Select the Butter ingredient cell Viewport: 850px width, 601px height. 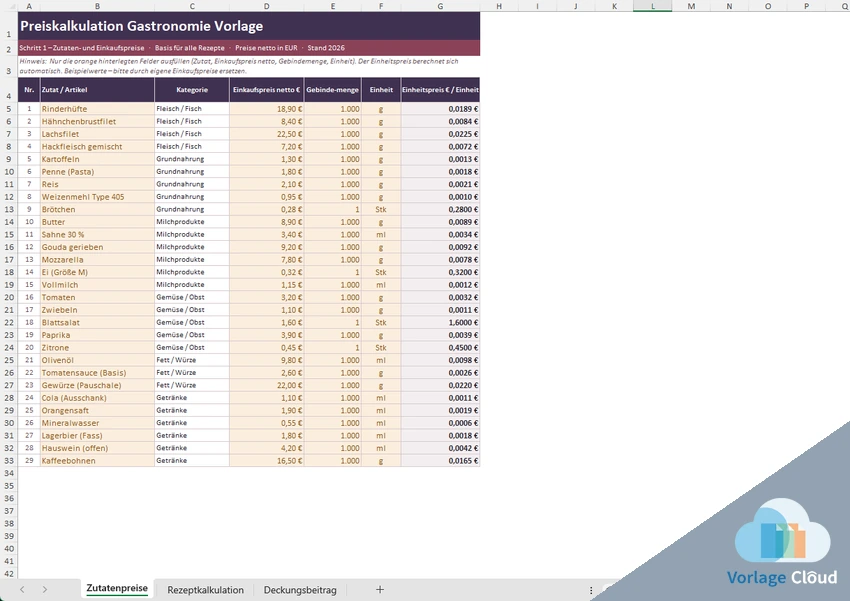[x=97, y=222]
